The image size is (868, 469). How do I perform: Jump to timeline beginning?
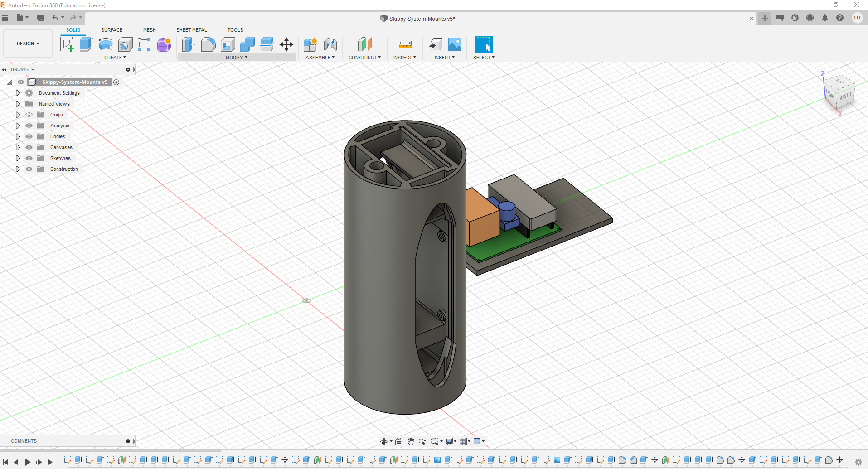click(x=5, y=462)
